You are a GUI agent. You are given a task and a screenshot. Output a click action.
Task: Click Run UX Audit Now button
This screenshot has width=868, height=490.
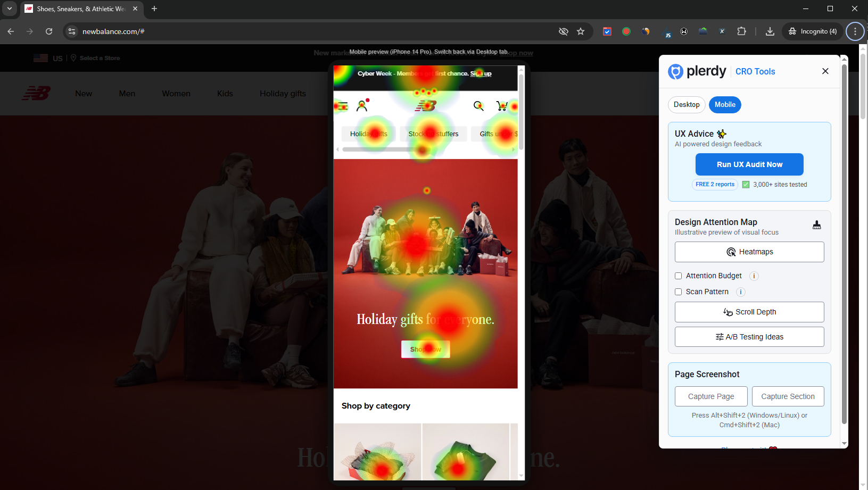[x=749, y=164]
